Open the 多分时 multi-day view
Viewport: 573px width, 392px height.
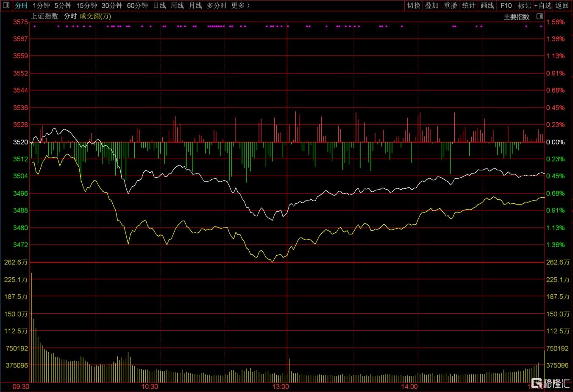tap(217, 6)
